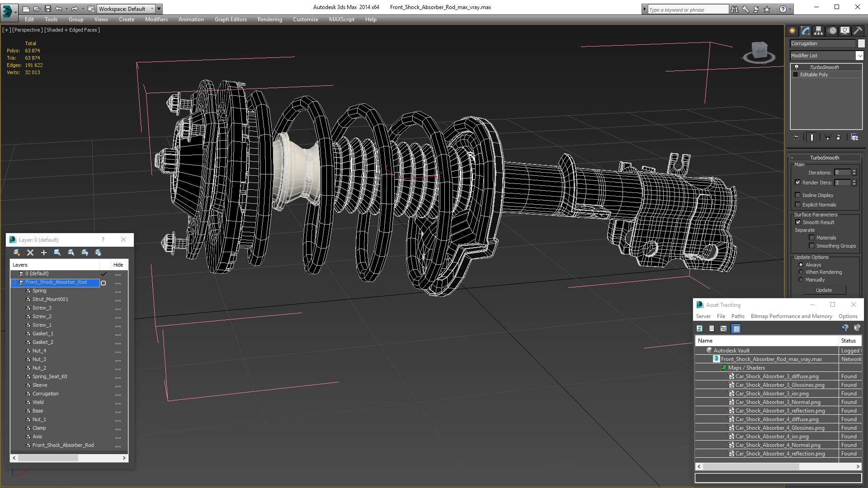This screenshot has width=868, height=488.
Task: Enable the Isoline Display checkbox
Action: point(798,195)
